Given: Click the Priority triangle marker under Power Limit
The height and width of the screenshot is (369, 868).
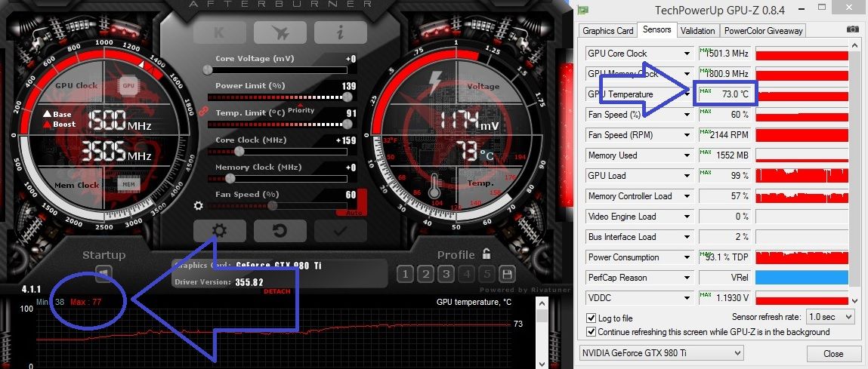Looking at the screenshot, I should coord(300,105).
